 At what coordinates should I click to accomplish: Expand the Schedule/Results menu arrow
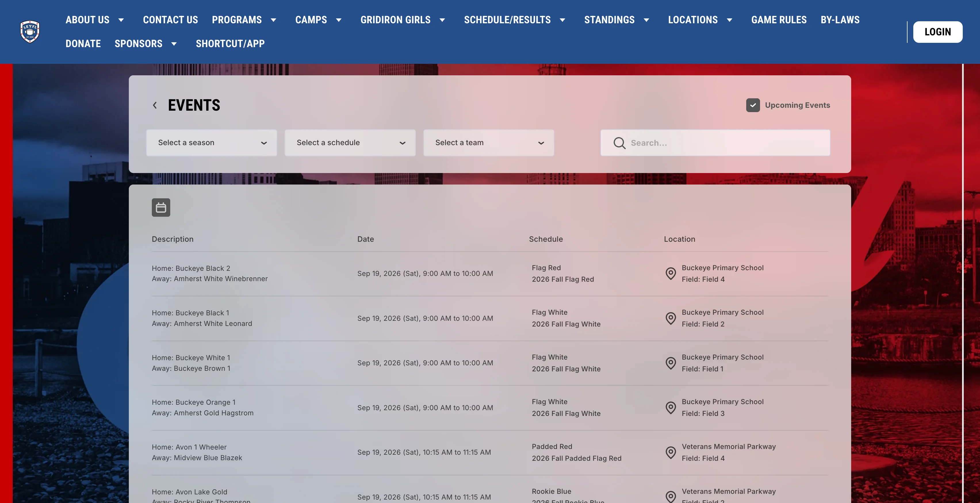point(562,20)
